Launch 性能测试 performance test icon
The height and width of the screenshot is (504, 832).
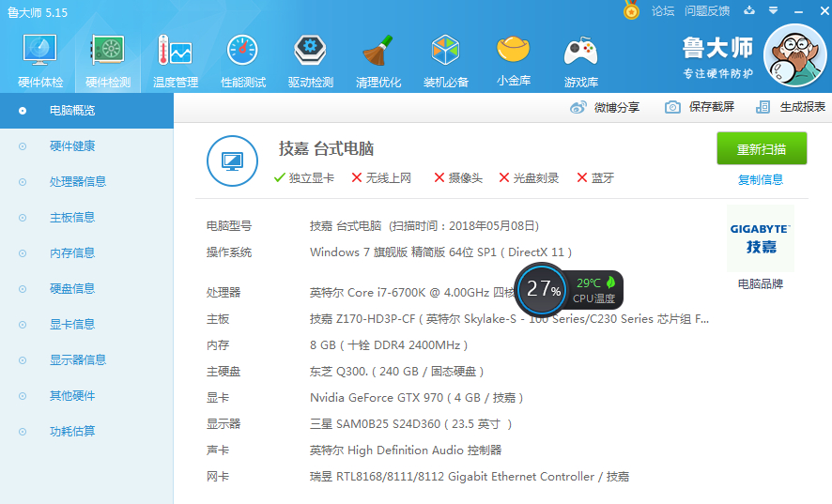243,60
